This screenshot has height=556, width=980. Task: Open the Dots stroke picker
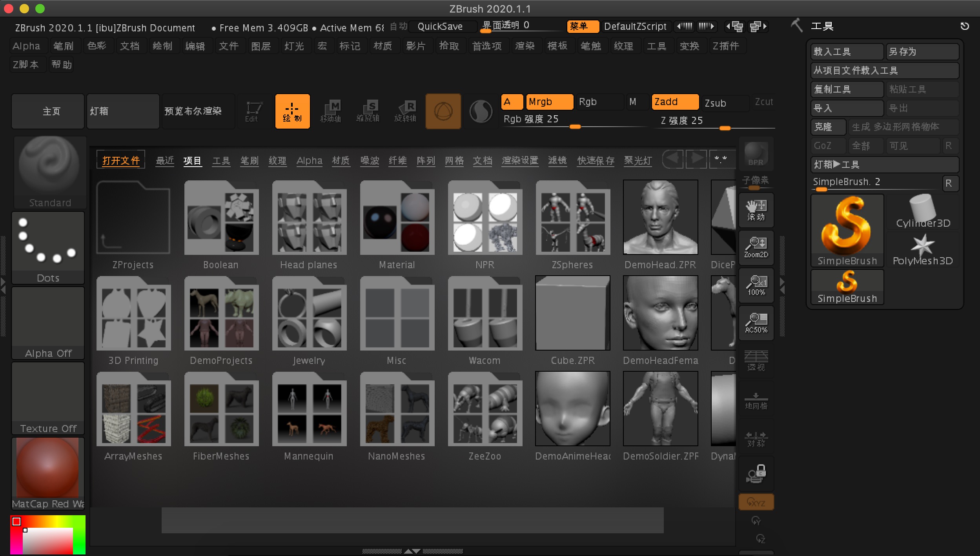tap(48, 247)
